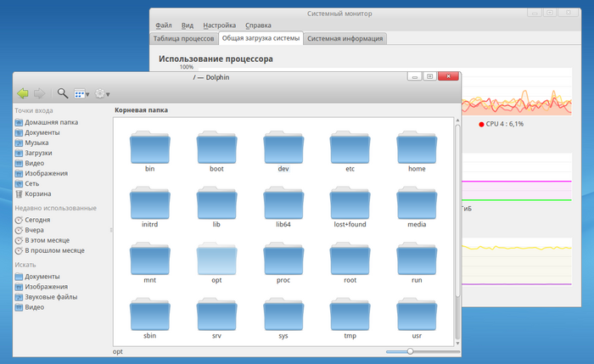Open the Настройка menu in System Monitor
This screenshot has height=364, width=594.
220,26
